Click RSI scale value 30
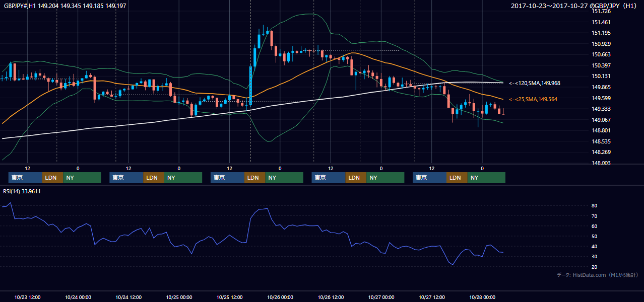This screenshot has width=644, height=302. [595, 257]
